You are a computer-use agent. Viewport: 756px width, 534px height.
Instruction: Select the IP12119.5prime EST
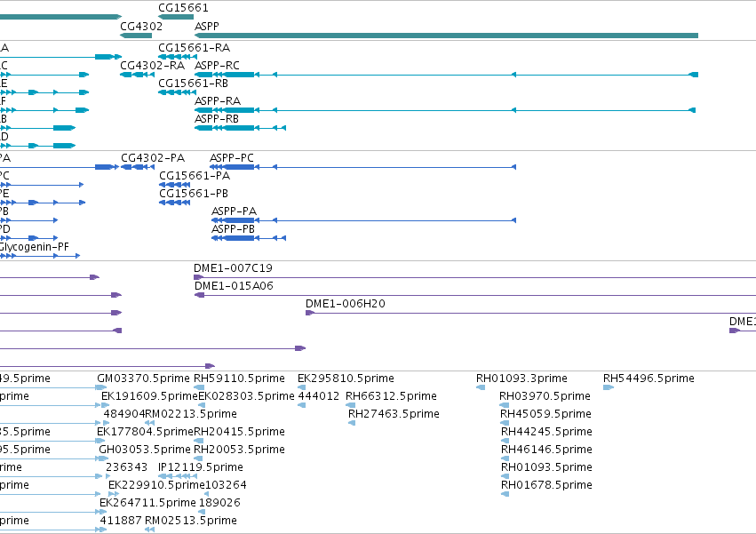(178, 476)
